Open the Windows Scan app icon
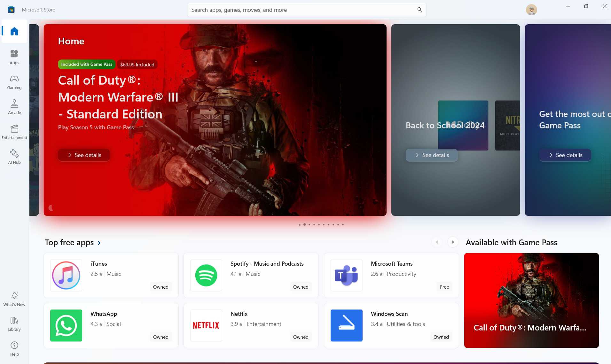The height and width of the screenshot is (364, 611). point(347,325)
